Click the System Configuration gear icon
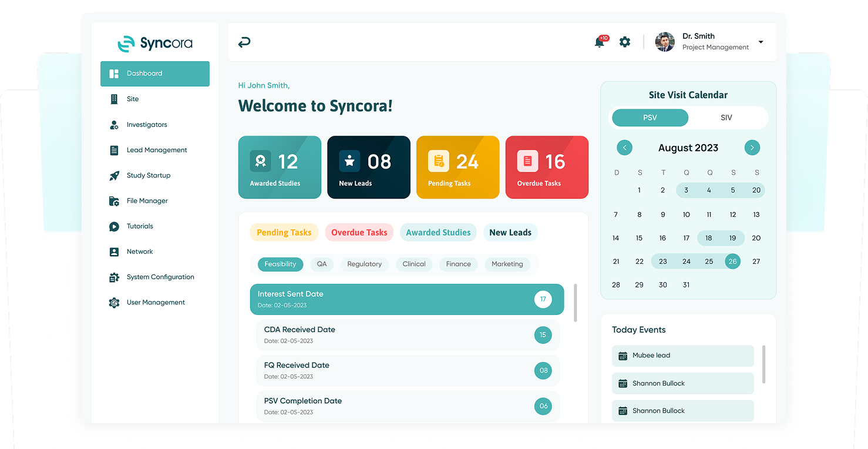868x449 pixels. (x=114, y=277)
